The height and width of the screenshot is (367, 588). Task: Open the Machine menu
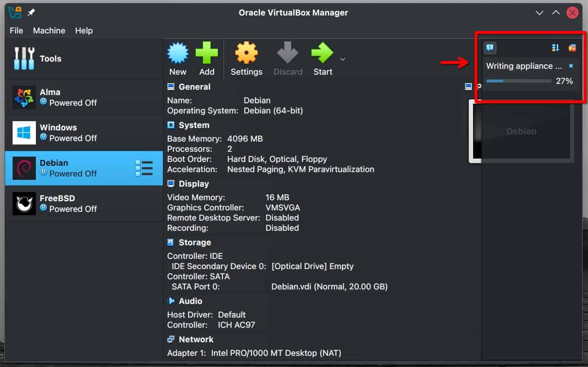[x=49, y=31]
